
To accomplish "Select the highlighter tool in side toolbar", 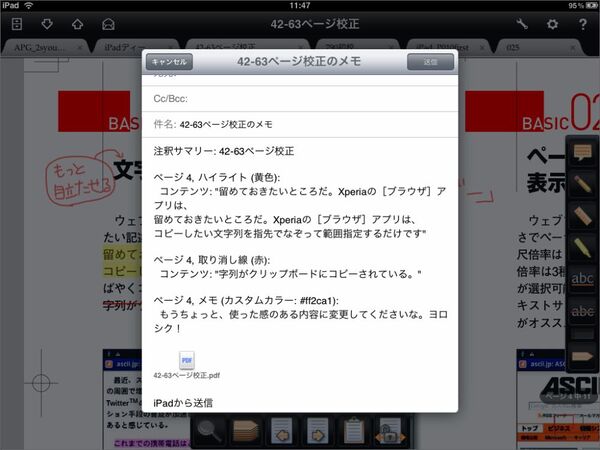I will pos(582,247).
